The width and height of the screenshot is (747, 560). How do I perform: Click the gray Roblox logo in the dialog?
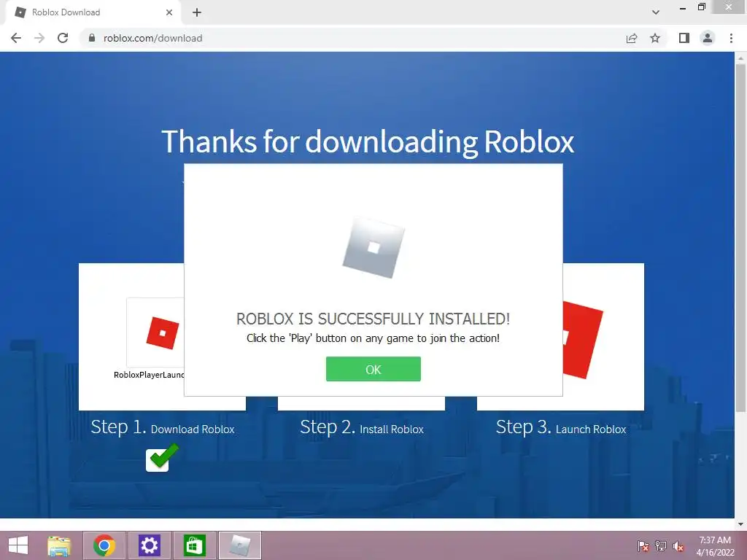click(x=373, y=247)
